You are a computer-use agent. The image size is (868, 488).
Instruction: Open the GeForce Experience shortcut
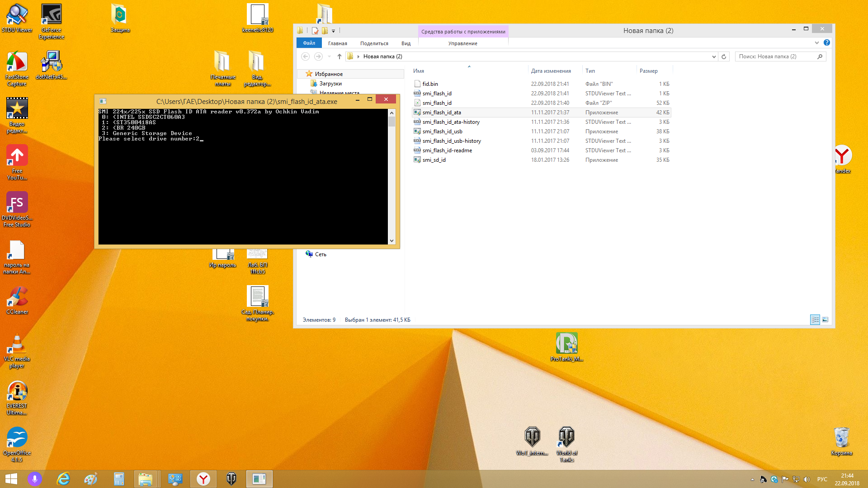pyautogui.click(x=52, y=15)
